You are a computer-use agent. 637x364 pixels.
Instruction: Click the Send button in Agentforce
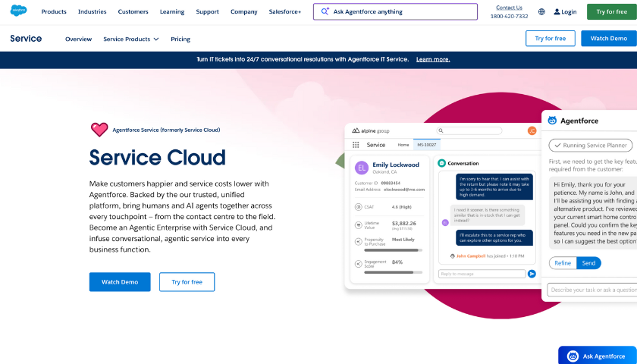[x=588, y=263]
